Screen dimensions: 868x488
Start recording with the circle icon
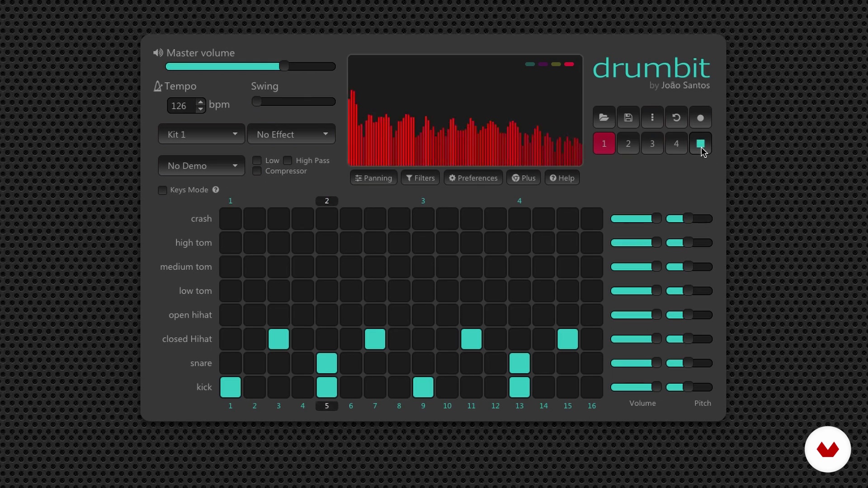pos(700,117)
